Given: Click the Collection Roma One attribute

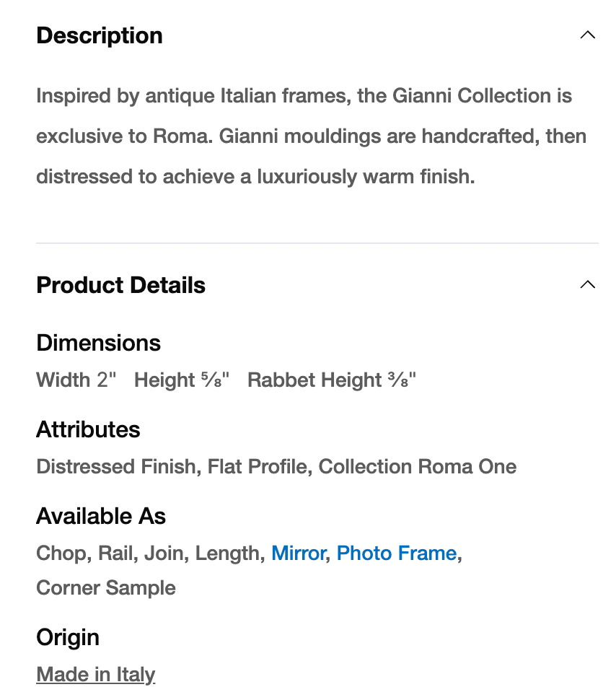Looking at the screenshot, I should [417, 467].
